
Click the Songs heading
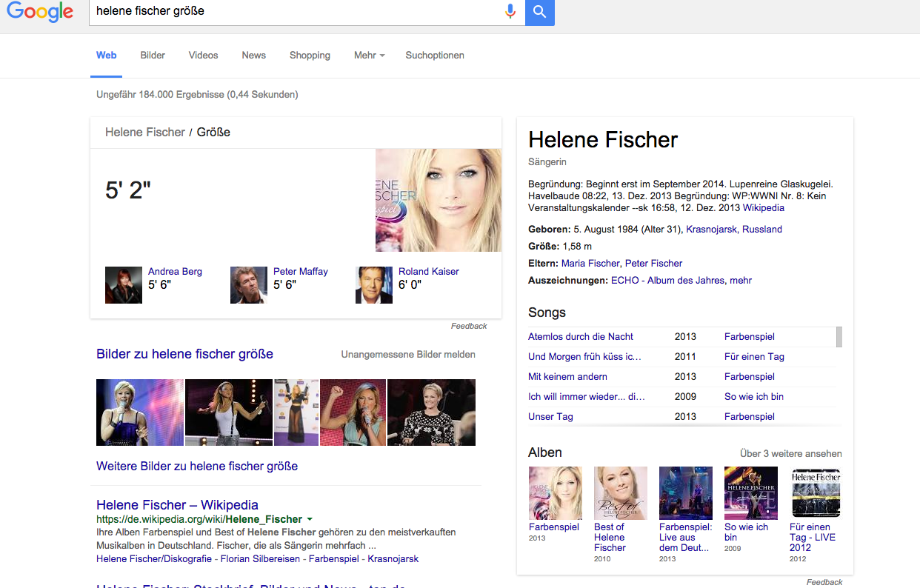coord(547,313)
